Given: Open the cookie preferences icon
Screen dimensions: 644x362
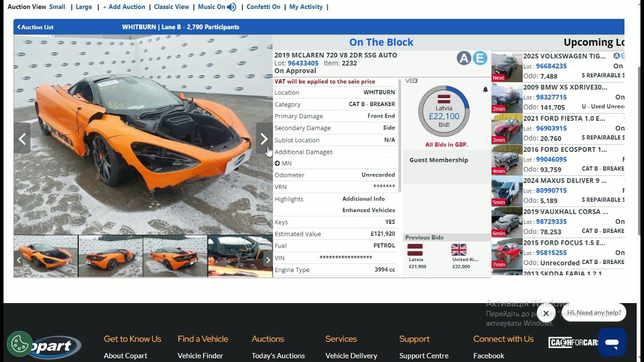Looking at the screenshot, I should pyautogui.click(x=20, y=344).
